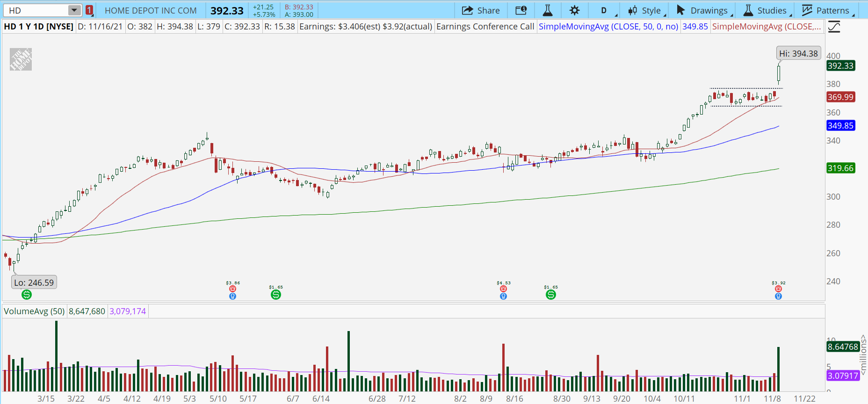The image size is (868, 404).
Task: Open the news info icon next to Share
Action: 521,10
